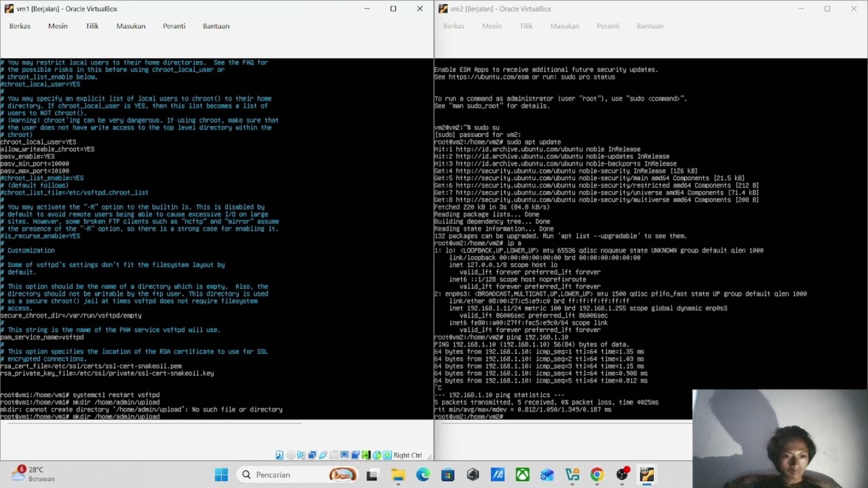The width and height of the screenshot is (868, 488).
Task: Click the dark cube app icon on taskbar
Action: coord(473,475)
